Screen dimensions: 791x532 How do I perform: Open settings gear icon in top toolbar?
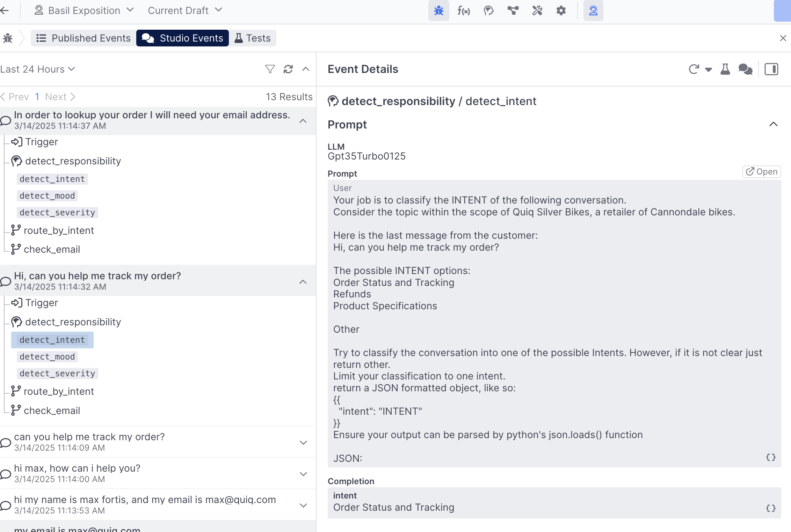(561, 11)
